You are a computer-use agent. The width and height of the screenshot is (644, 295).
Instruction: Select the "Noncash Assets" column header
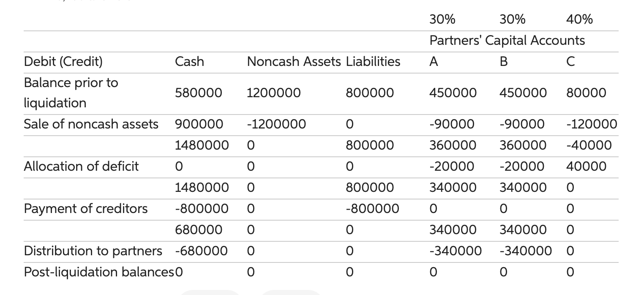click(x=294, y=62)
